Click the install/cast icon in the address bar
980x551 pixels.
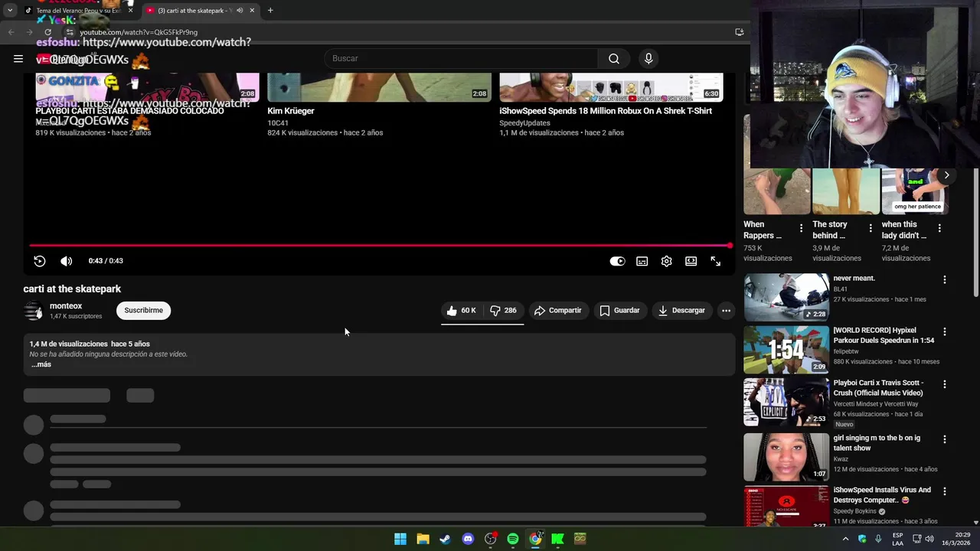[739, 32]
